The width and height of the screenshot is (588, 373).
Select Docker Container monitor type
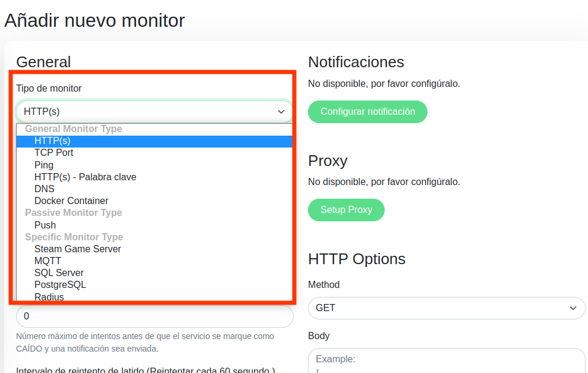coord(71,201)
